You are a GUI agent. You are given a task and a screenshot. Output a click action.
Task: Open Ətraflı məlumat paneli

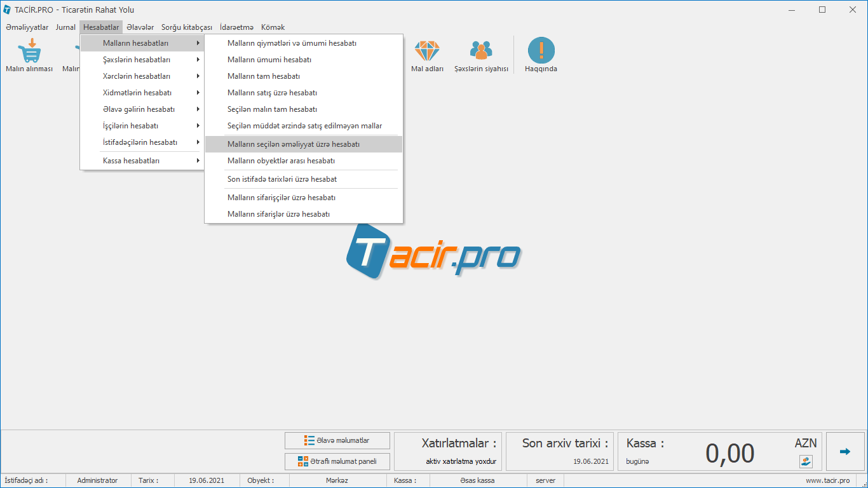[337, 461]
